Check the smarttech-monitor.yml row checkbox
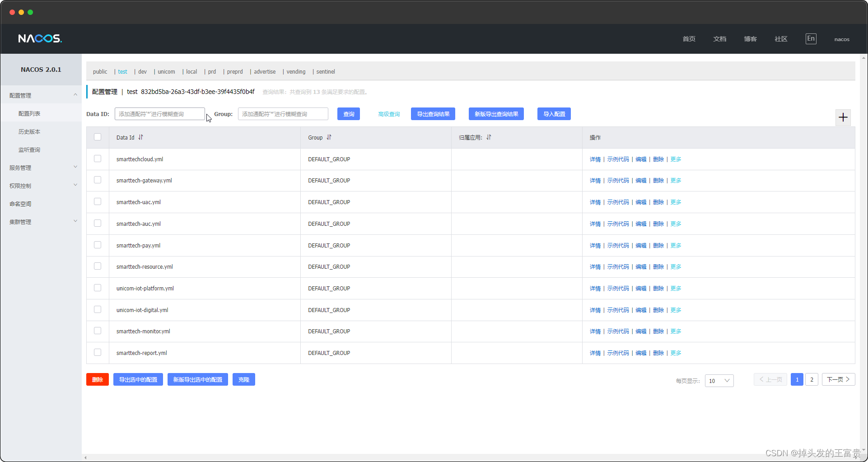The width and height of the screenshot is (868, 462). (98, 331)
